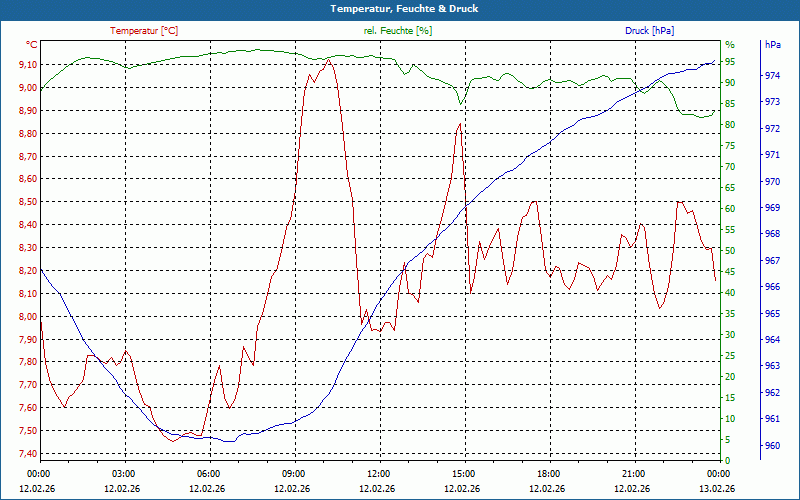Click the 09:00 time axis label
Screen dimensions: 800x500
pos(293,473)
